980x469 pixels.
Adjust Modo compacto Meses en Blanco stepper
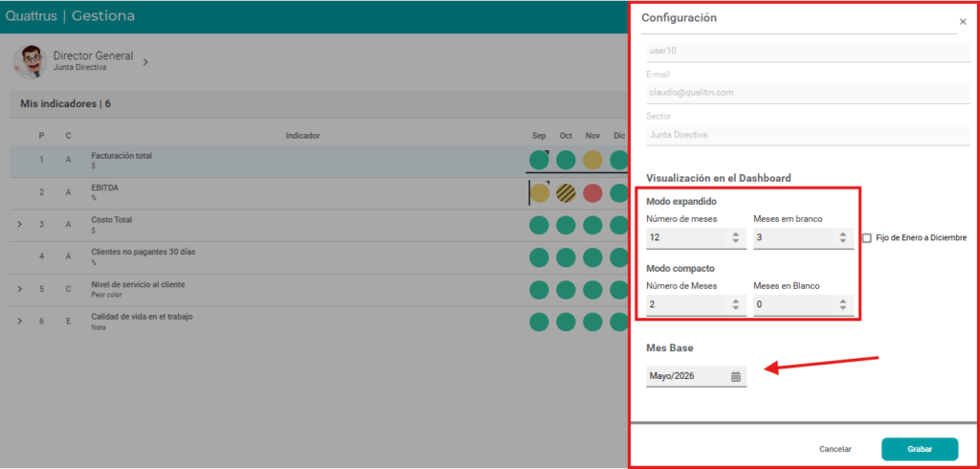[842, 304]
